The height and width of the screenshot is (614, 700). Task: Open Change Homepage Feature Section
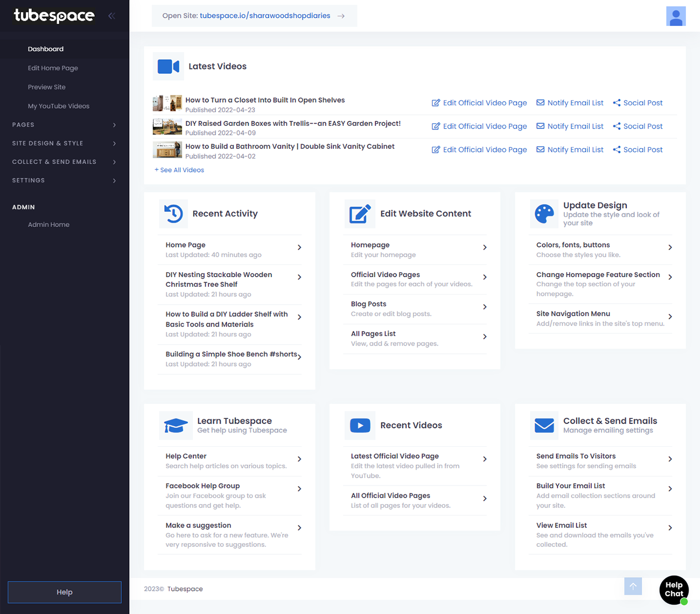[x=600, y=284]
